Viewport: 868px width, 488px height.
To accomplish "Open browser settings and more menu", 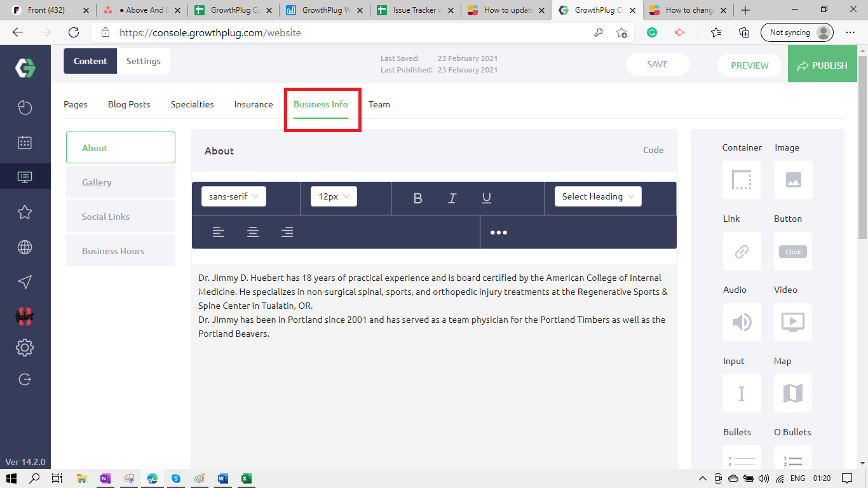I will point(850,32).
